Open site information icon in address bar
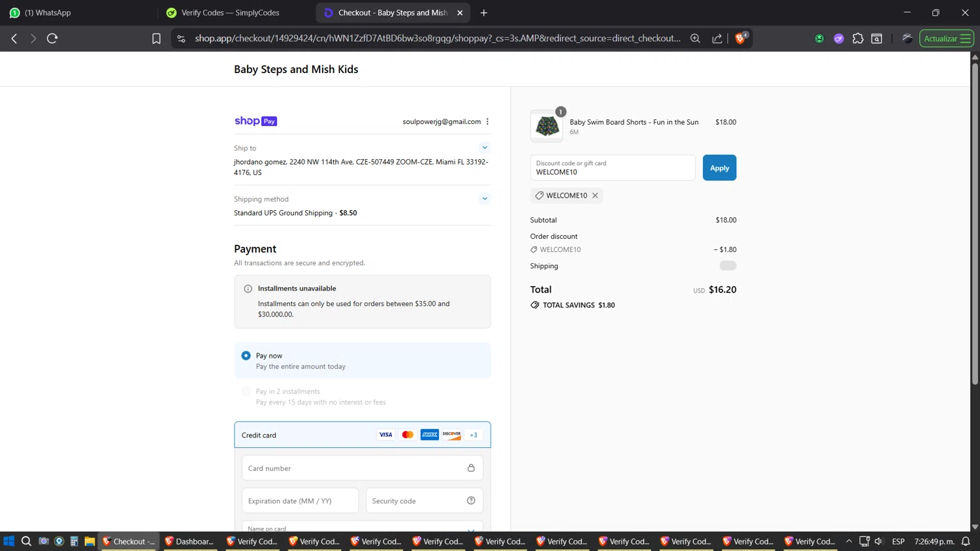Screen dimensions: 980x551 [x=181, y=39]
